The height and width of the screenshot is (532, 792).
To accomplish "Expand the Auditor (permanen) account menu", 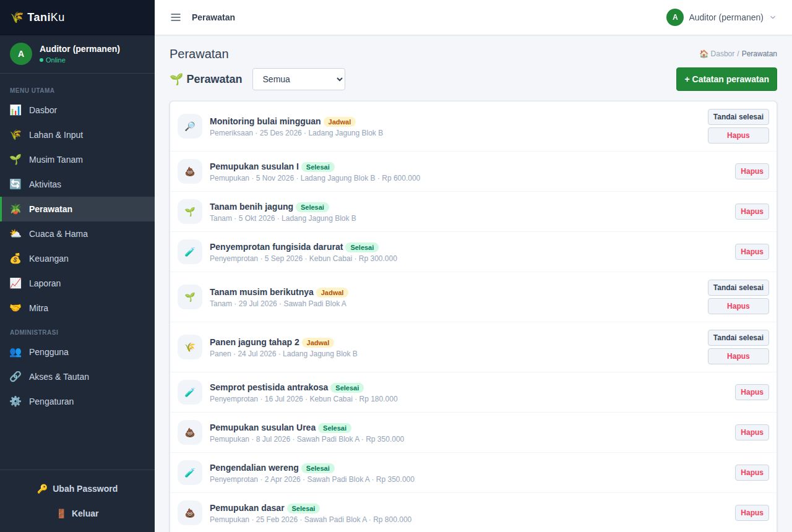I will 721,17.
